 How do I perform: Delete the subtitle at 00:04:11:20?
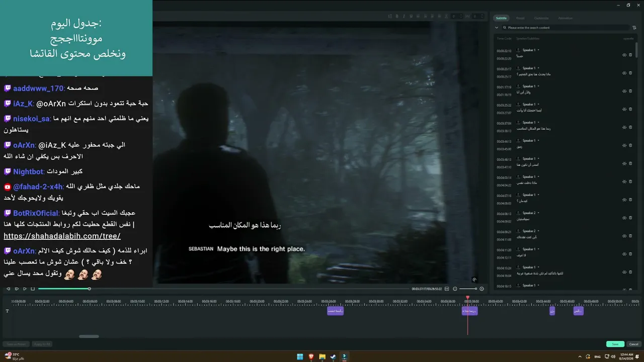[630, 254]
